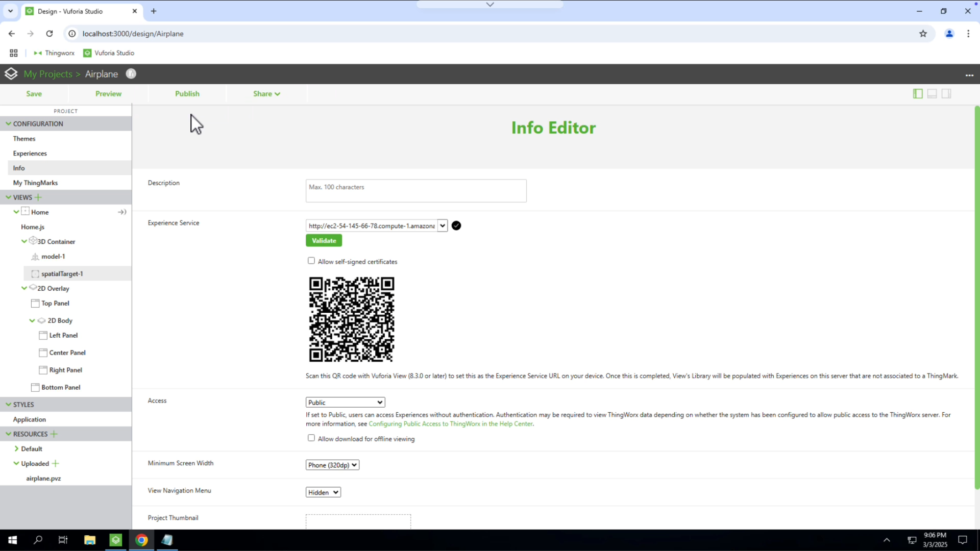The image size is (980, 551).
Task: Open File Explorer from the taskbar
Action: tap(90, 540)
